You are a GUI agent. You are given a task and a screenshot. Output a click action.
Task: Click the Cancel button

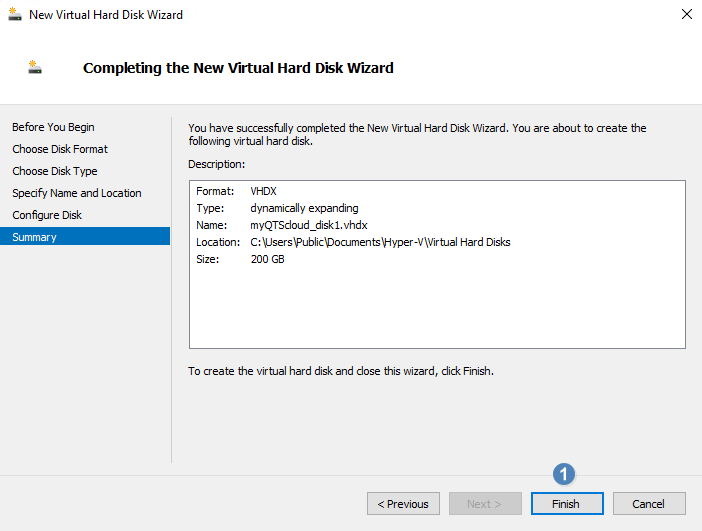coord(649,504)
